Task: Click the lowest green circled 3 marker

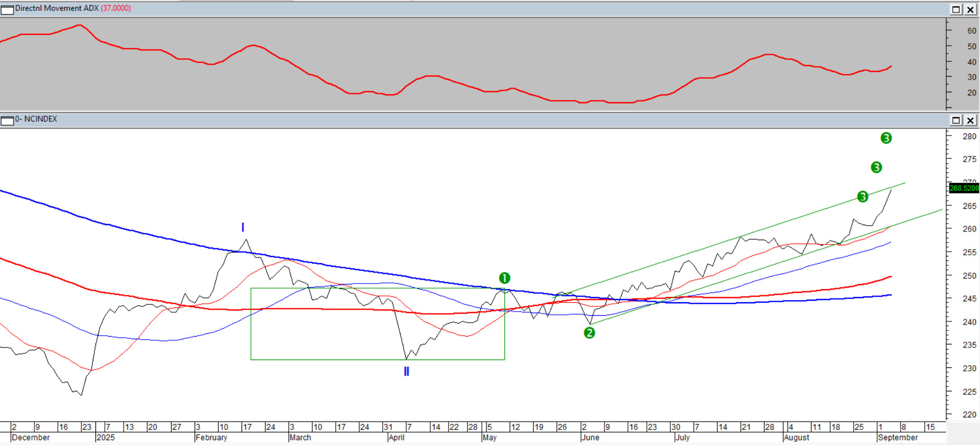Action: [x=863, y=196]
